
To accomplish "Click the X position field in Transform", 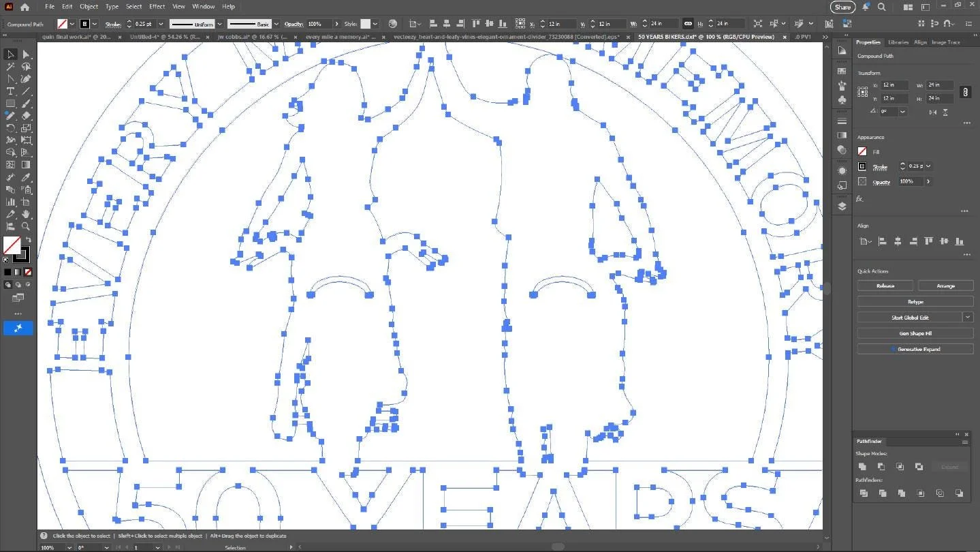I will tap(895, 85).
